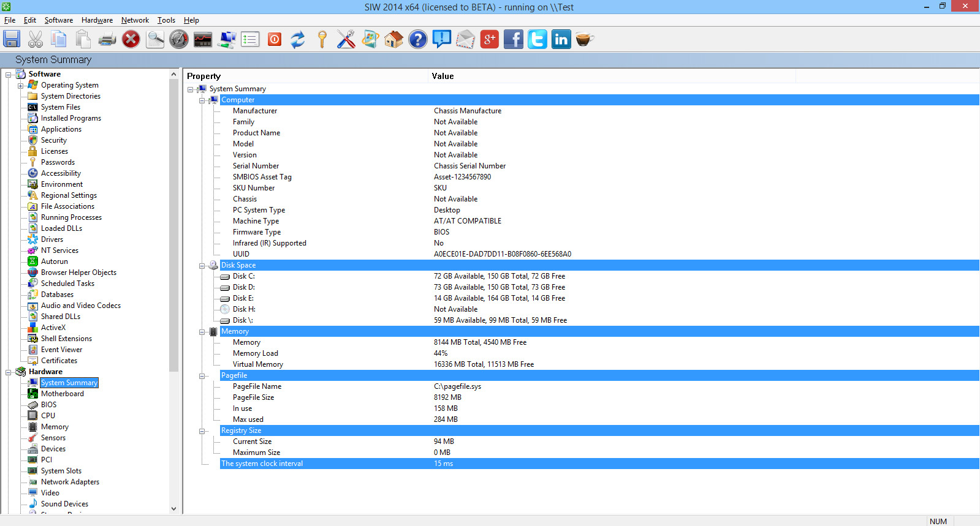
Task: Click the blue refresh arrows icon
Action: click(x=298, y=39)
